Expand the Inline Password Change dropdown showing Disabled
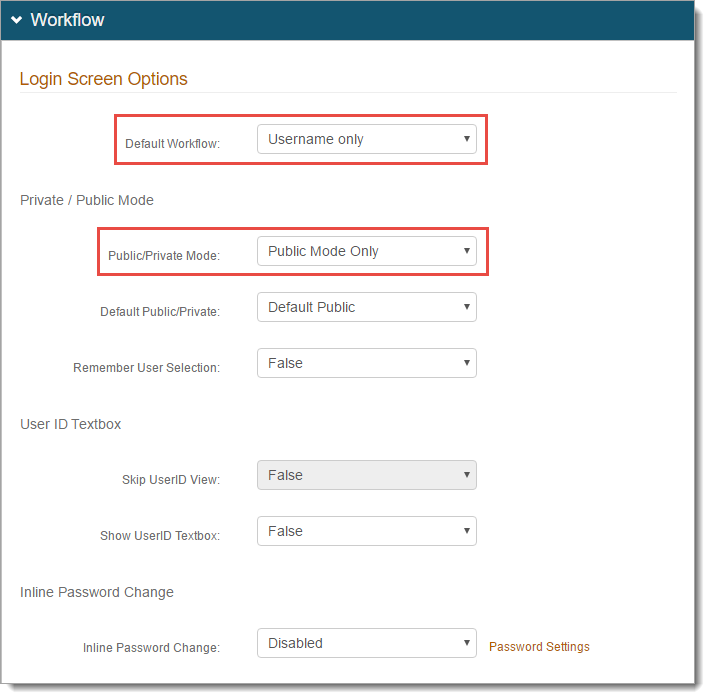 (x=366, y=643)
